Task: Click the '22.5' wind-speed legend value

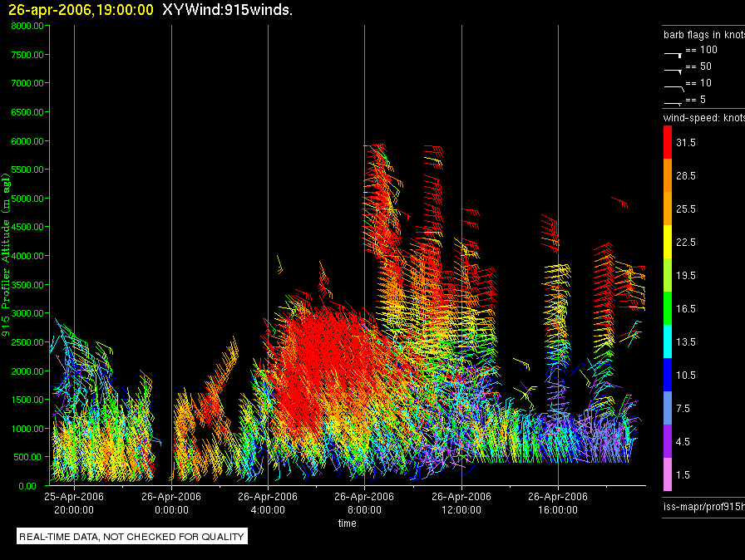Action: 686,243
